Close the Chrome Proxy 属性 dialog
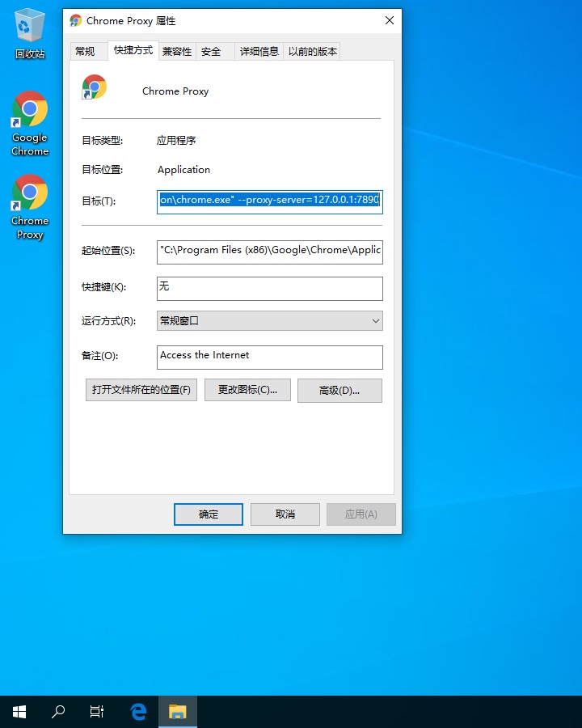Viewport: 582px width, 728px height. (x=390, y=20)
